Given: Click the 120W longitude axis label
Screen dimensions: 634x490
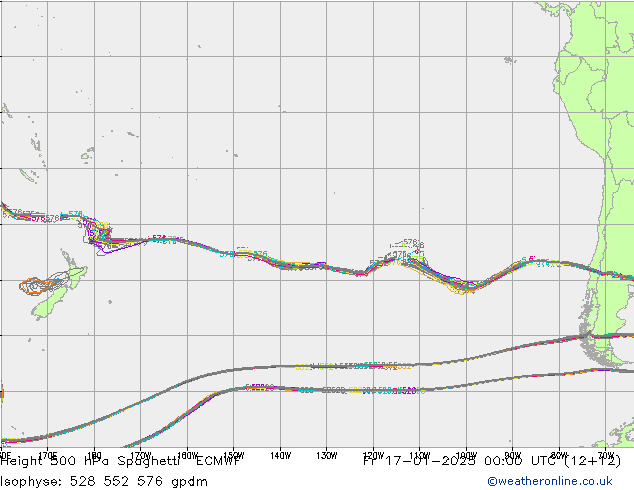Looking at the screenshot, I should 373,456.
